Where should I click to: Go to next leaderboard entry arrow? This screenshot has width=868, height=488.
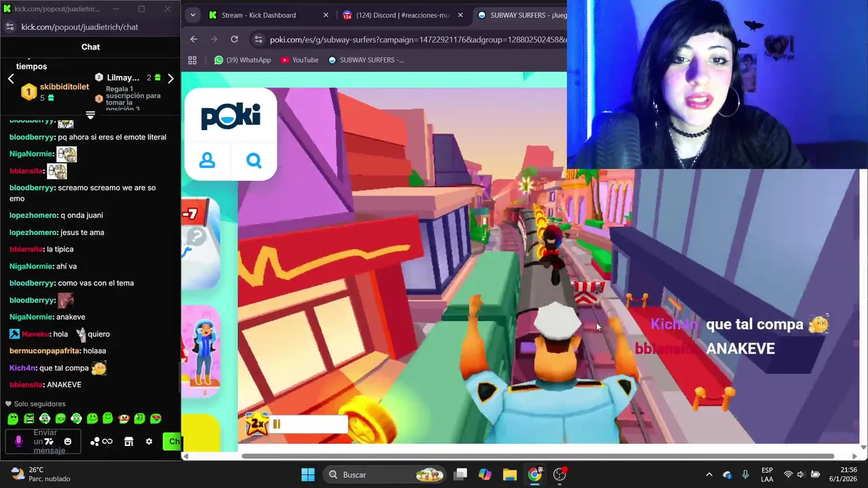170,79
